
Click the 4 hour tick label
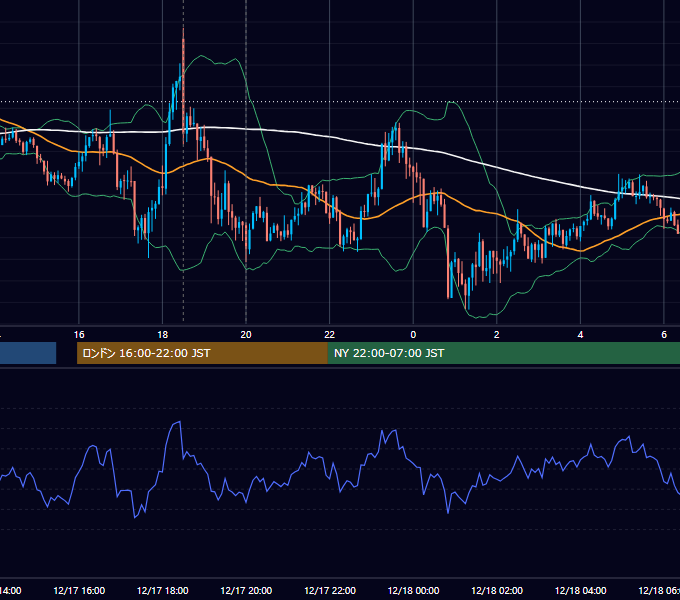click(x=580, y=335)
